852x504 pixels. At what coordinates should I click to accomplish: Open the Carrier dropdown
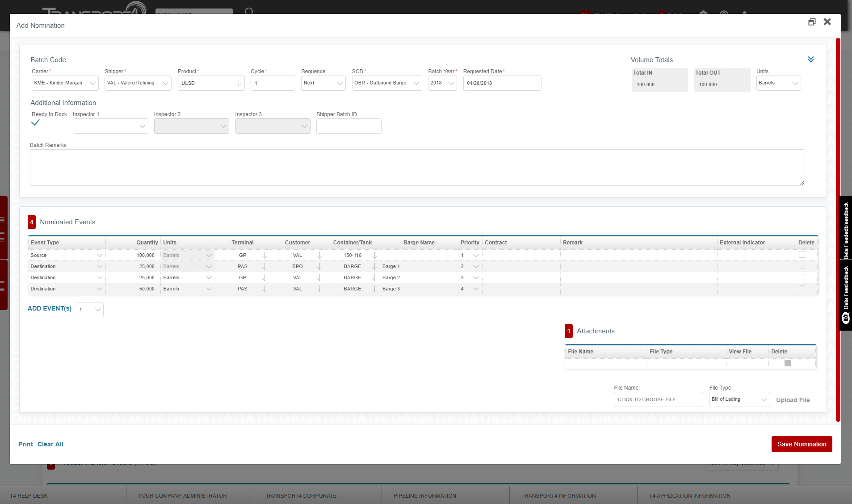pyautogui.click(x=65, y=83)
